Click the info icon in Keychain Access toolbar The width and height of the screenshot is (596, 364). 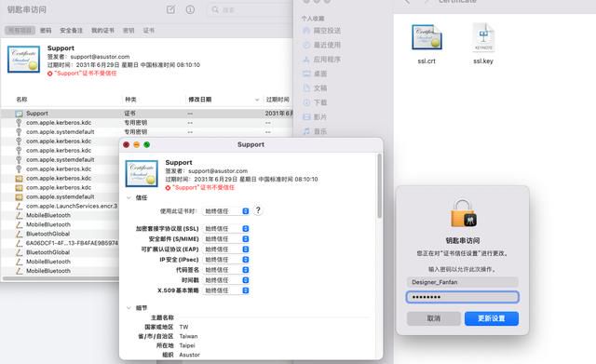[x=190, y=9]
